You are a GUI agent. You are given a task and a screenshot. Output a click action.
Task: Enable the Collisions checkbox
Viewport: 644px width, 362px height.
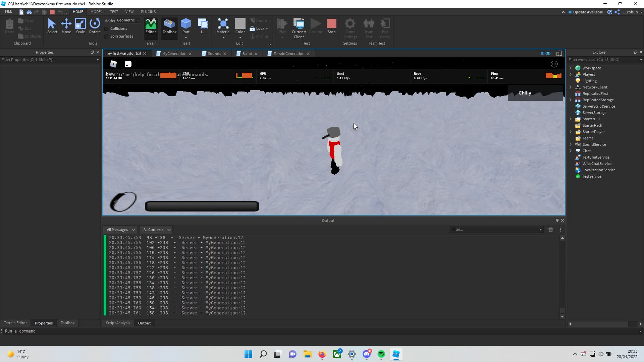(107, 29)
